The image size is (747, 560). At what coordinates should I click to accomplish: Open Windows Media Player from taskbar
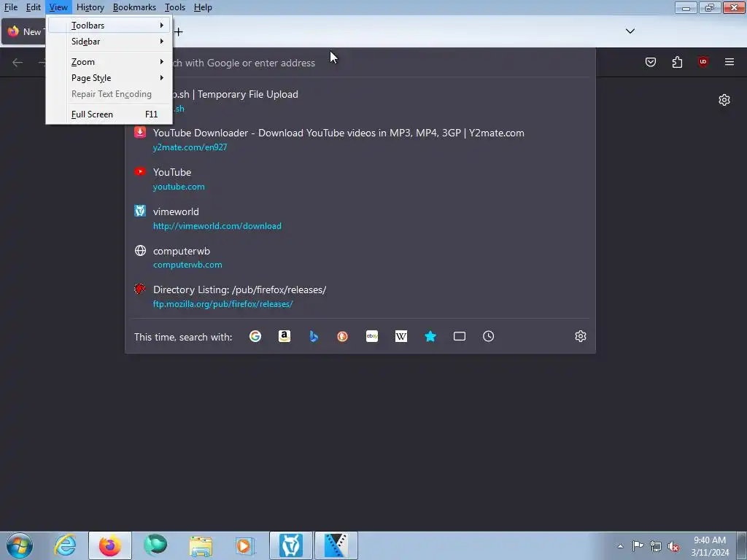245,545
